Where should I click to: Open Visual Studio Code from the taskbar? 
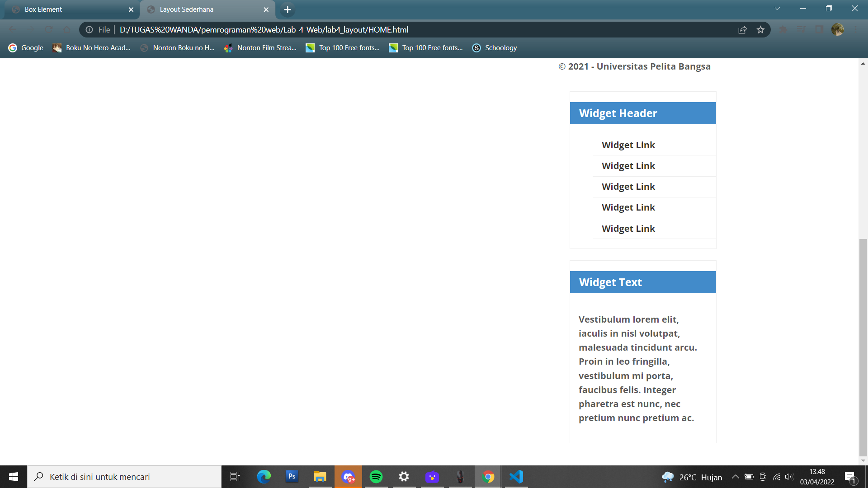pyautogui.click(x=516, y=476)
